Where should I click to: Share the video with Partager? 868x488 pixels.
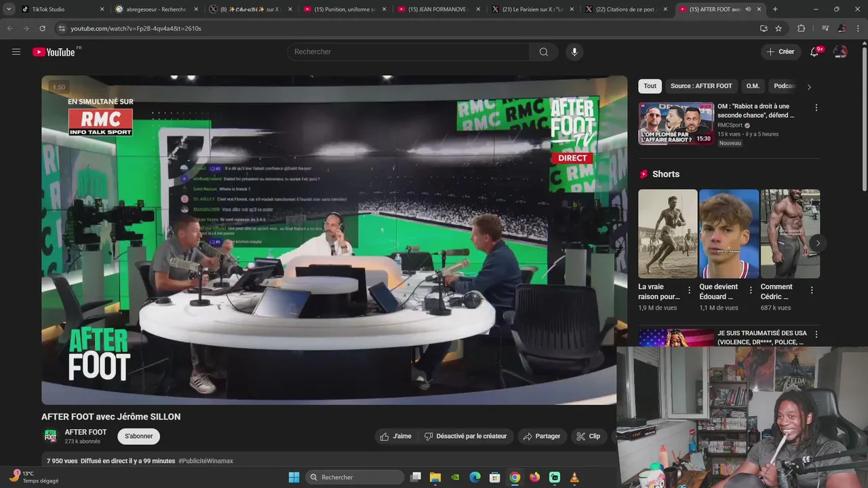coord(541,436)
